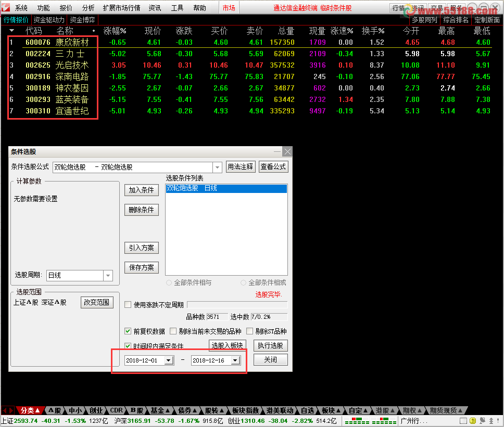Expand the 条件选股公式 dropdown
Viewport: 504px width, 427px height.
(217, 167)
